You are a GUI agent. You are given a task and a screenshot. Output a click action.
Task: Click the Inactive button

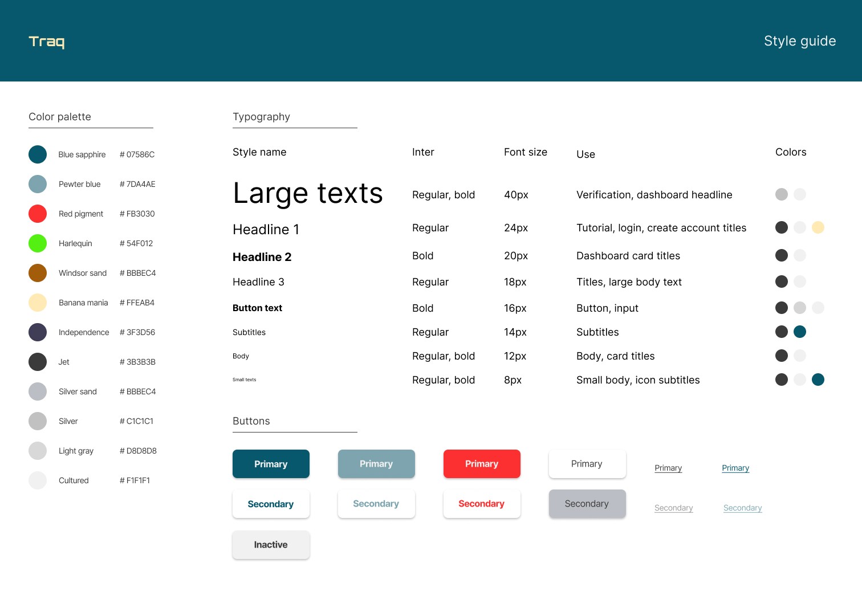tap(271, 545)
